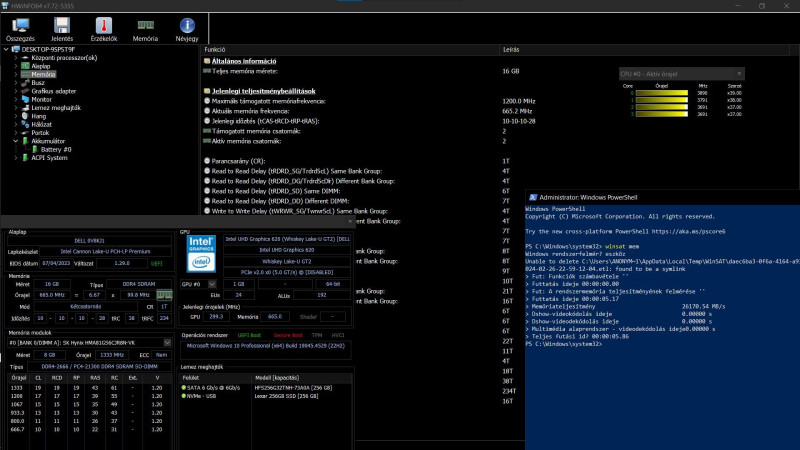Click the Leírás column header
Screen dimensions: 800x450
(x=644, y=49)
